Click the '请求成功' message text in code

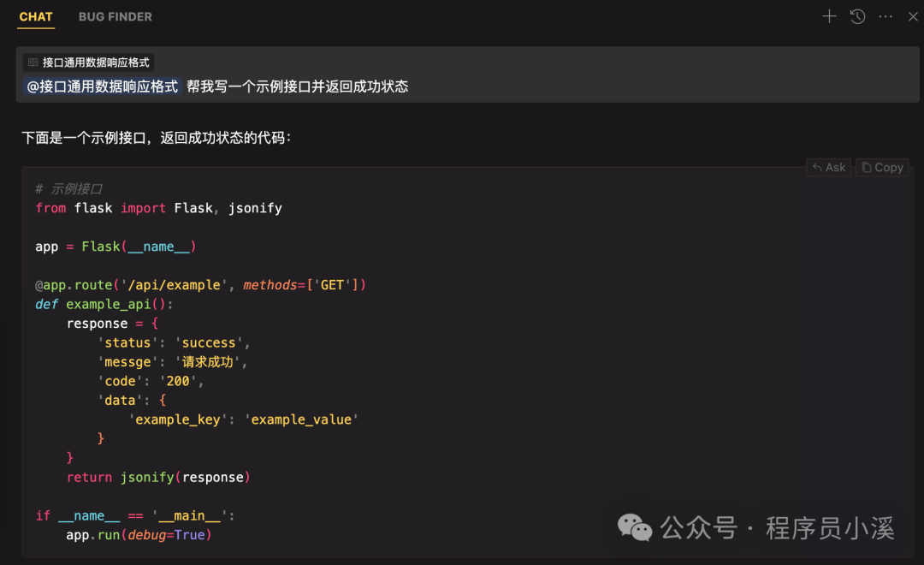[x=207, y=361]
